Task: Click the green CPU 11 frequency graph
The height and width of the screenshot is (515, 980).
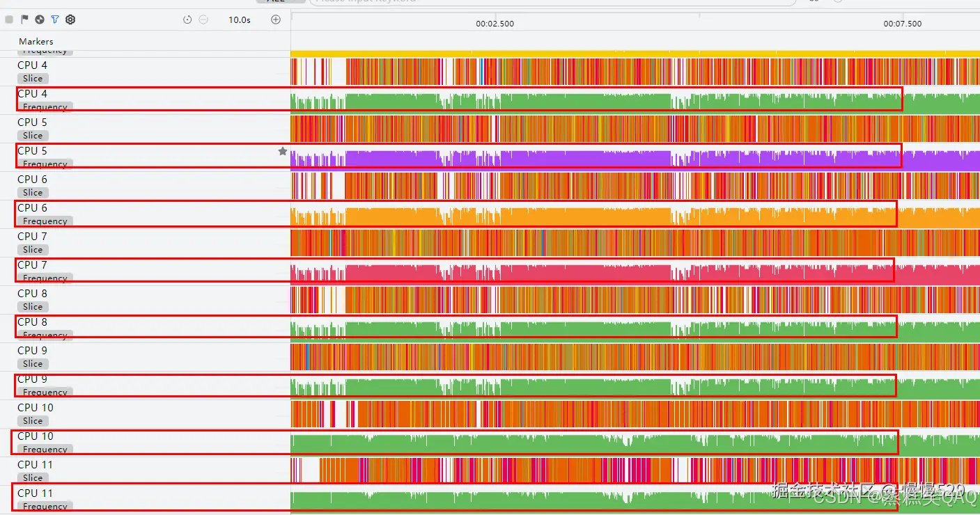Action: pyautogui.click(x=635, y=501)
